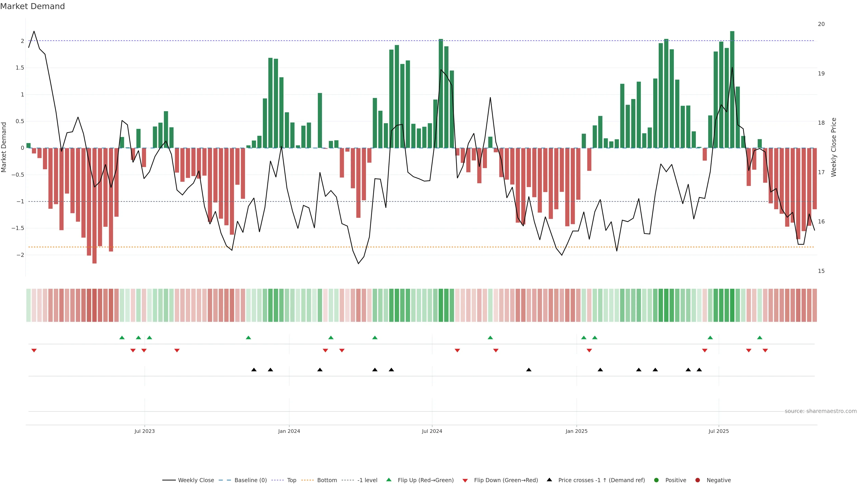Click red Flip Down triangle legend icon

click(x=465, y=480)
